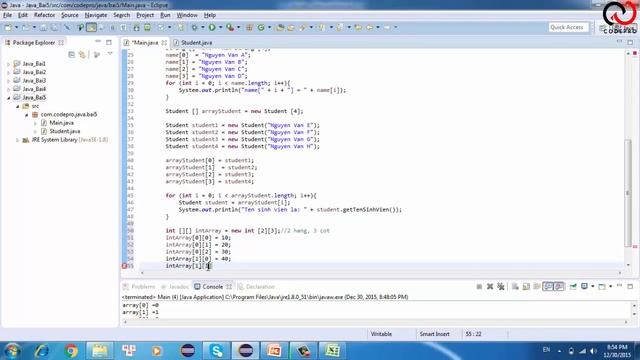Expand the JRE System Library node
This screenshot has height=360, width=640.
18,140
